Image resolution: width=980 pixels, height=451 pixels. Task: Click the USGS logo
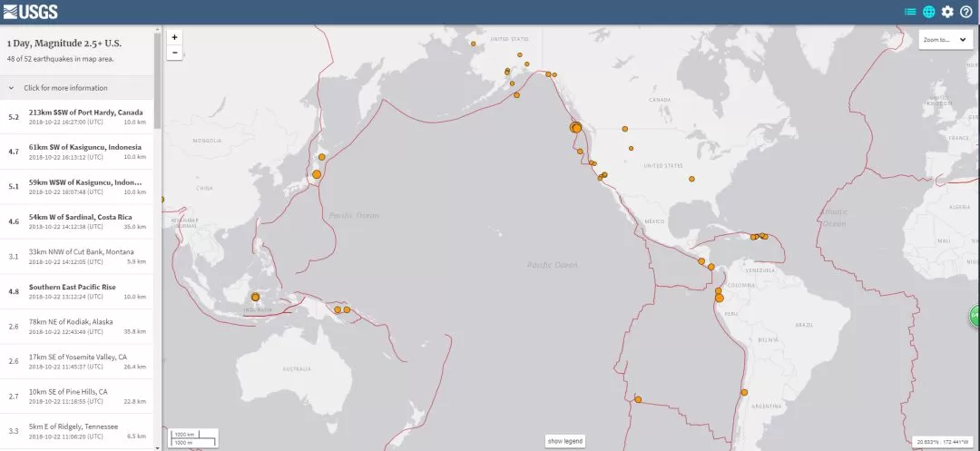tap(30, 12)
